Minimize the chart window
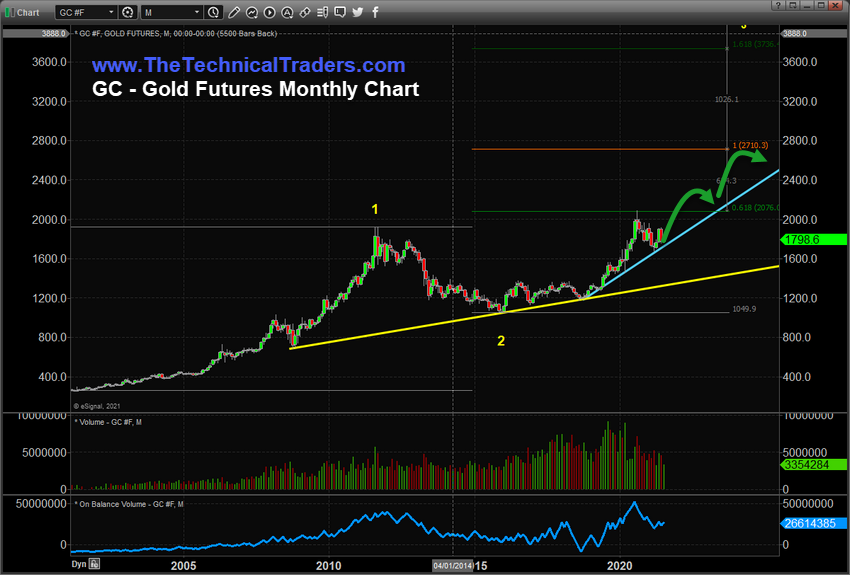This screenshot has height=575, width=850. (x=807, y=5)
